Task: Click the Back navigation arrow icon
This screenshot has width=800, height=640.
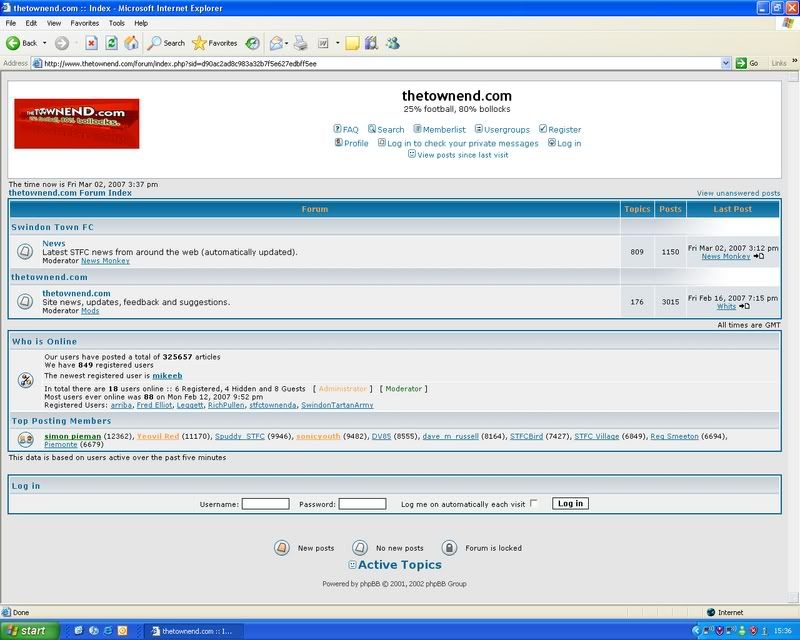Action: point(13,43)
